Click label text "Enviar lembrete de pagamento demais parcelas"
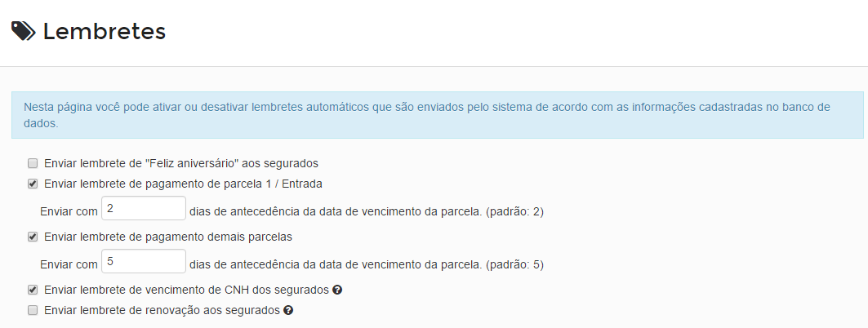 click(168, 237)
